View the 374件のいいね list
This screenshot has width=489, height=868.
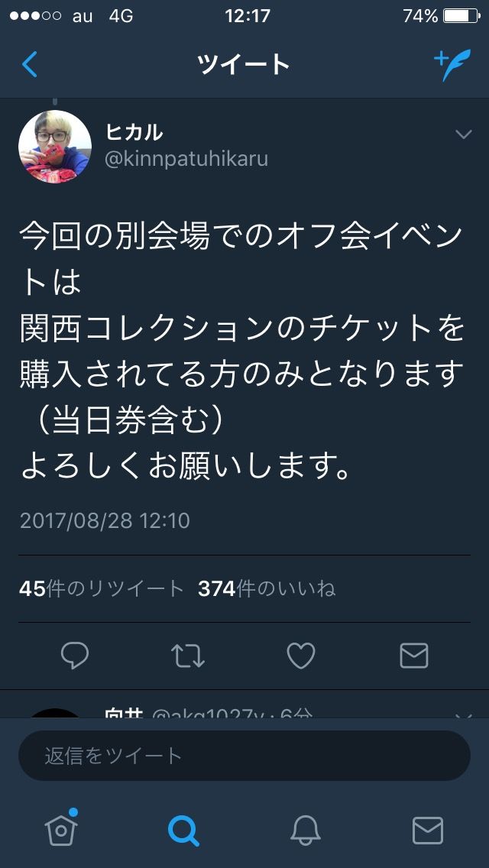(x=267, y=588)
